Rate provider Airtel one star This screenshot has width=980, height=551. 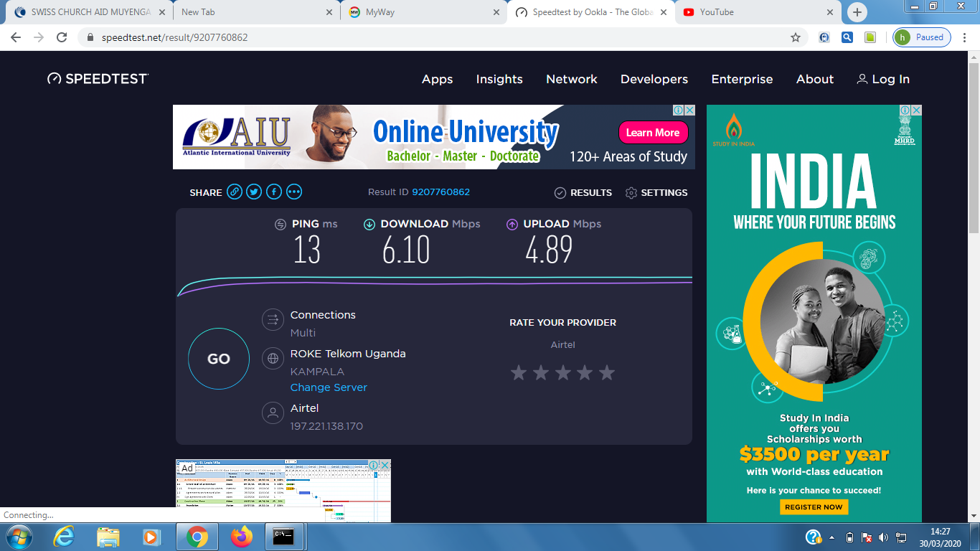(x=518, y=372)
